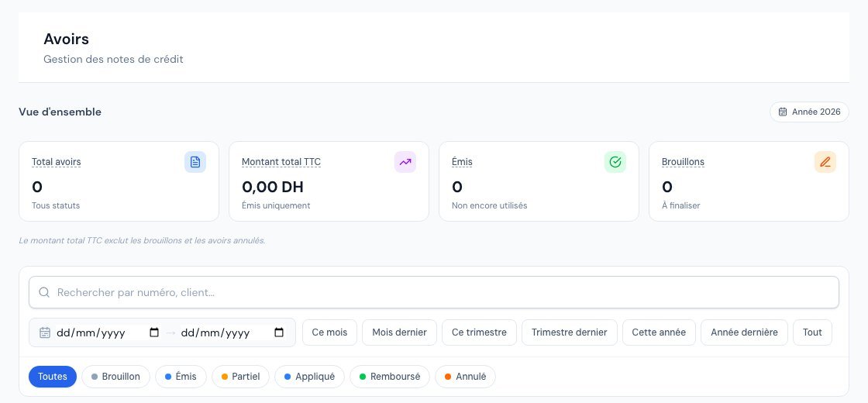Screen dimensions: 868x403
Task: Apply the Trimestre dernier date preset
Action: point(569,332)
